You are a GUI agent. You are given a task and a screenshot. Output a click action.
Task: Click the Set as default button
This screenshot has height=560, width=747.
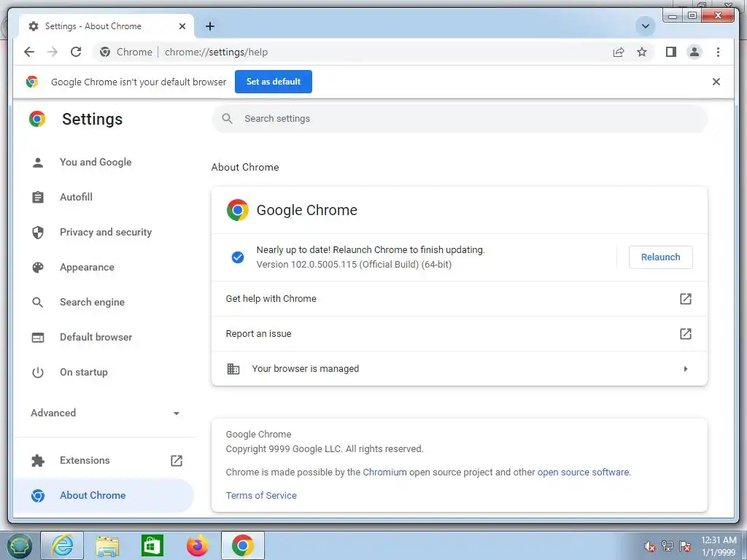273,82
